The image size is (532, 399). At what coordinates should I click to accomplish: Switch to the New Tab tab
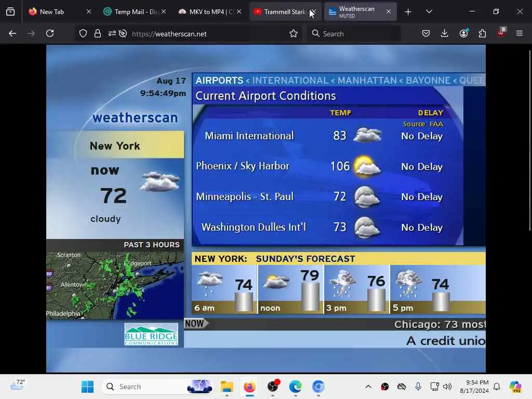pyautogui.click(x=60, y=11)
